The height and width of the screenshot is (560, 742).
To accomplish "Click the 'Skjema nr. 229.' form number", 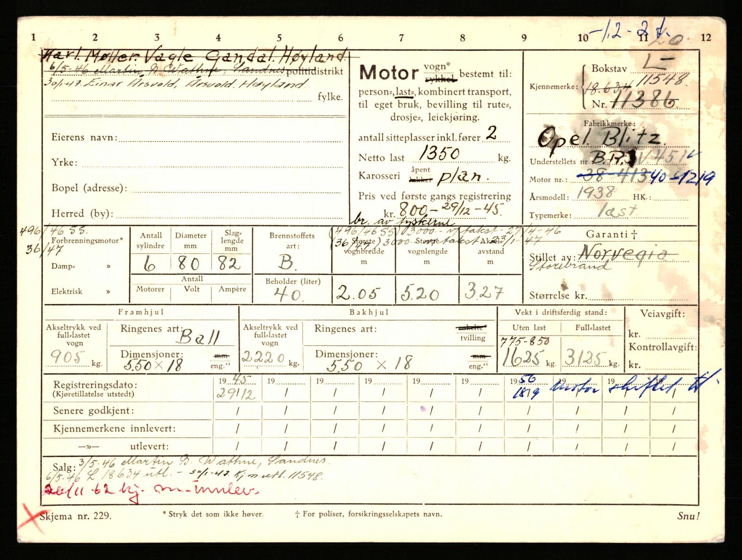I will tap(76, 516).
